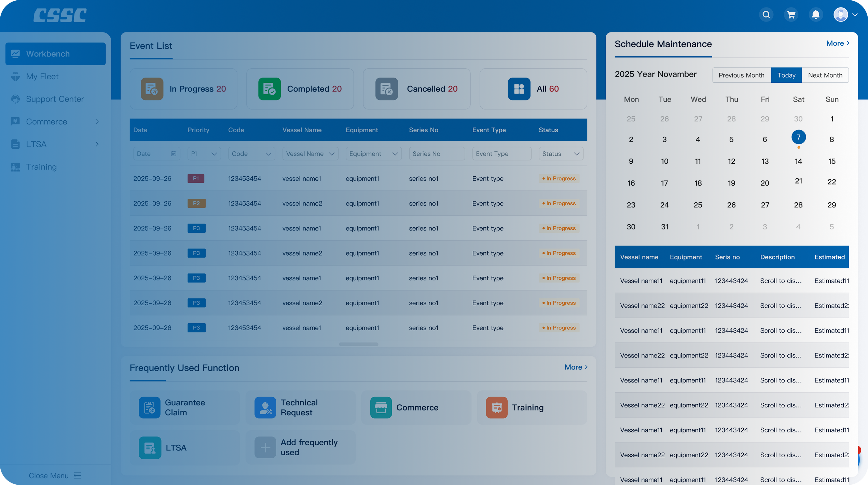Click the Previous Month button
The image size is (868, 485).
coord(742,75)
